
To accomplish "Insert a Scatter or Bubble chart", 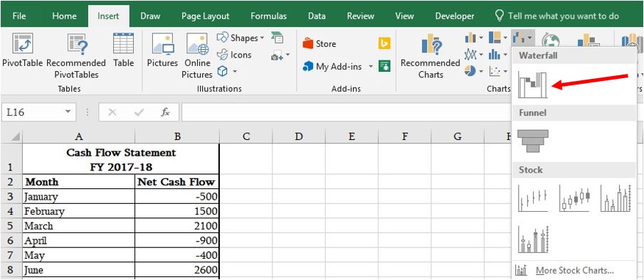I will pyautogui.click(x=495, y=71).
